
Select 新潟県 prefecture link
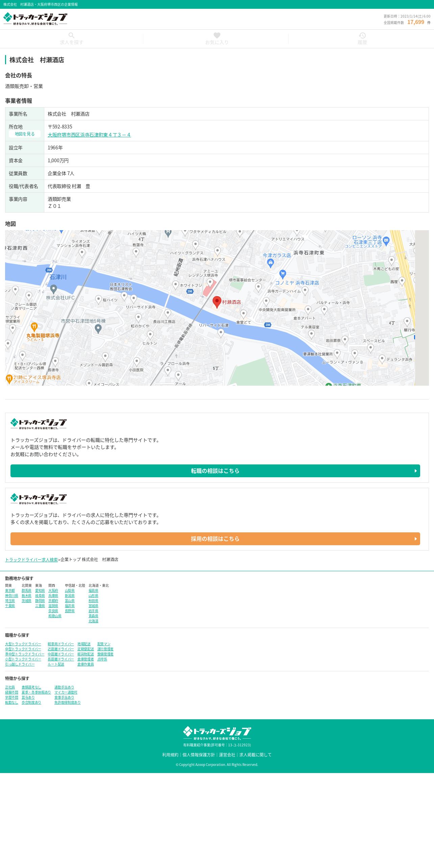(70, 596)
